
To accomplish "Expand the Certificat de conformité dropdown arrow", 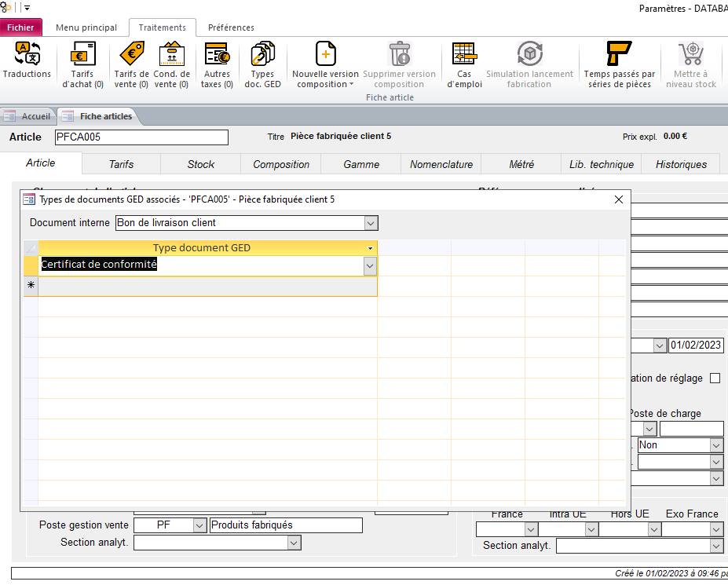I will tap(370, 266).
